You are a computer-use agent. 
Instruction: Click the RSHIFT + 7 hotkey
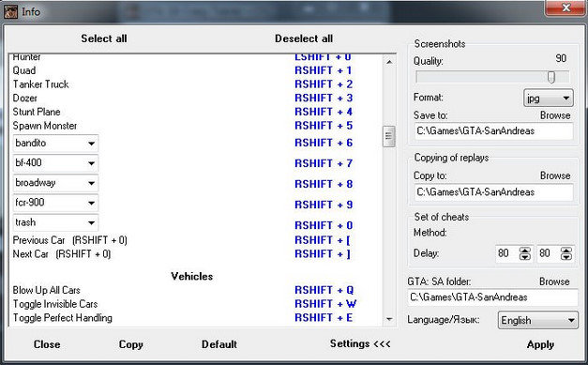click(x=324, y=164)
